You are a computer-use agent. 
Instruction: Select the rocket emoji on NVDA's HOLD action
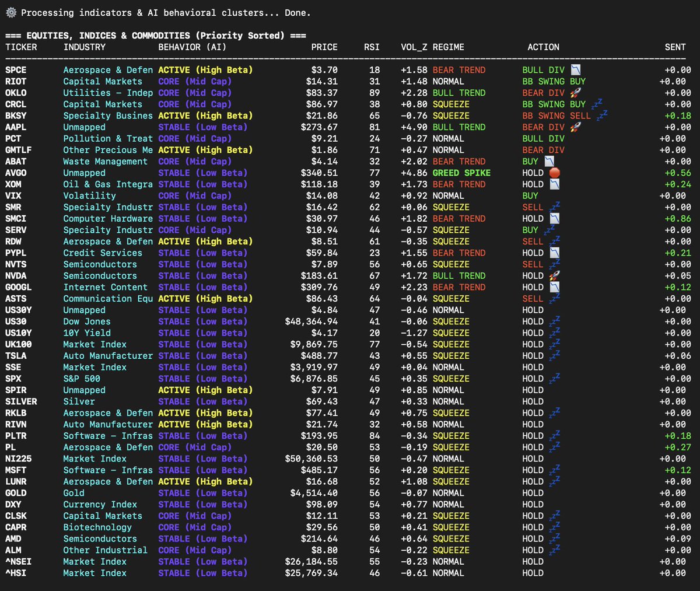pyautogui.click(x=554, y=275)
